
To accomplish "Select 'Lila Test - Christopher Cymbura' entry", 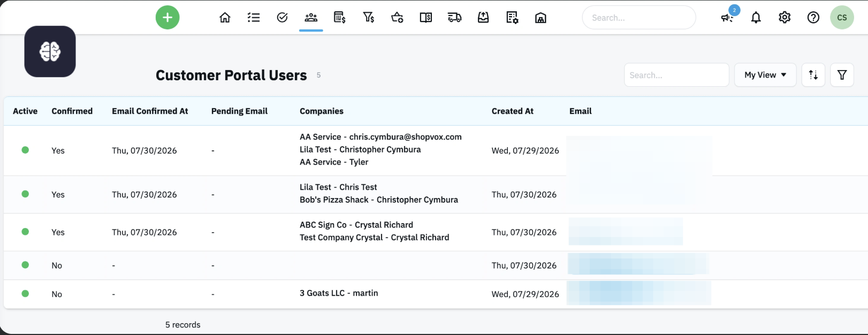I will pyautogui.click(x=360, y=150).
